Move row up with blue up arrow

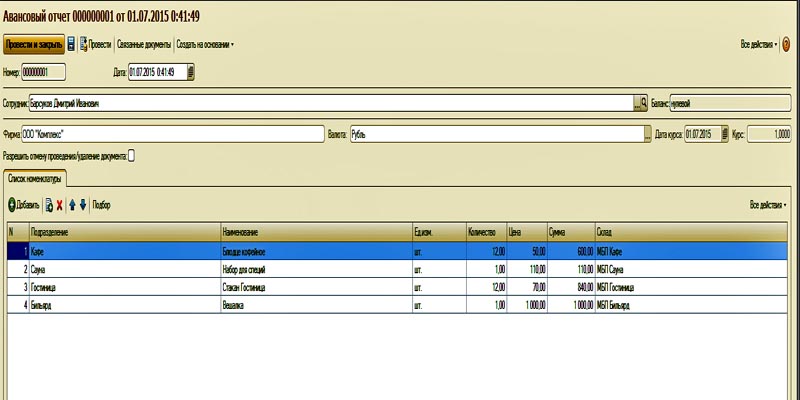tap(72, 205)
